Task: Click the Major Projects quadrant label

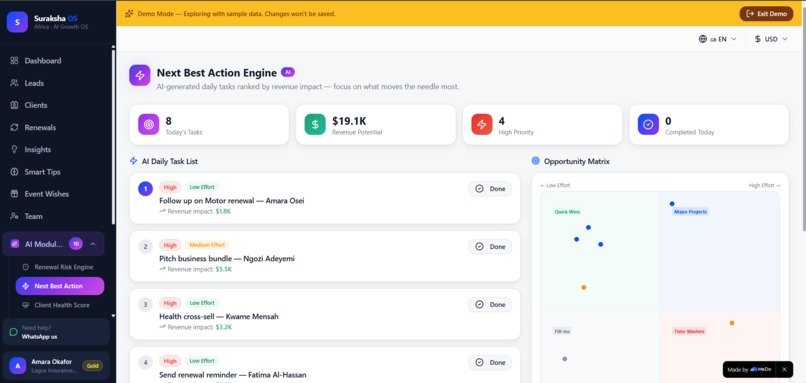Action: [690, 212]
